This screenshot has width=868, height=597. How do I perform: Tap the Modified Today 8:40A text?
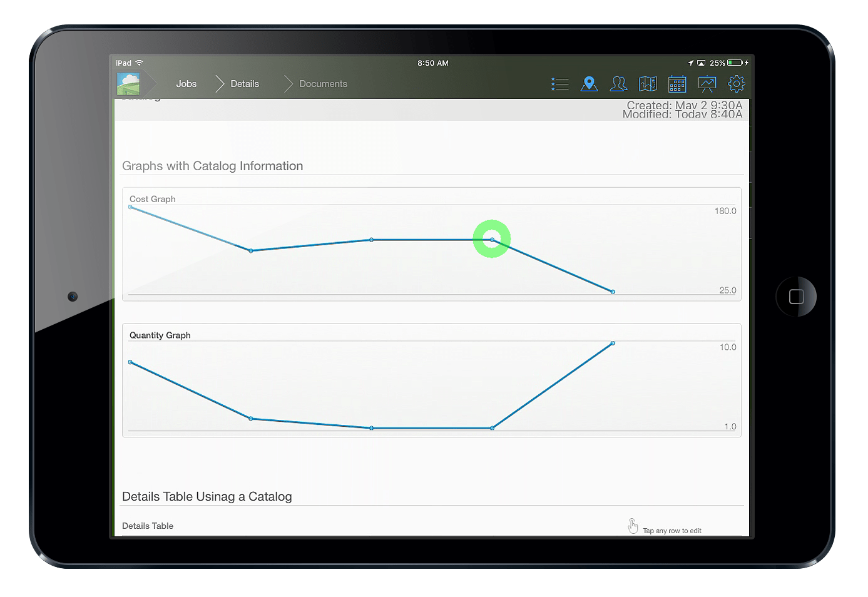682,114
